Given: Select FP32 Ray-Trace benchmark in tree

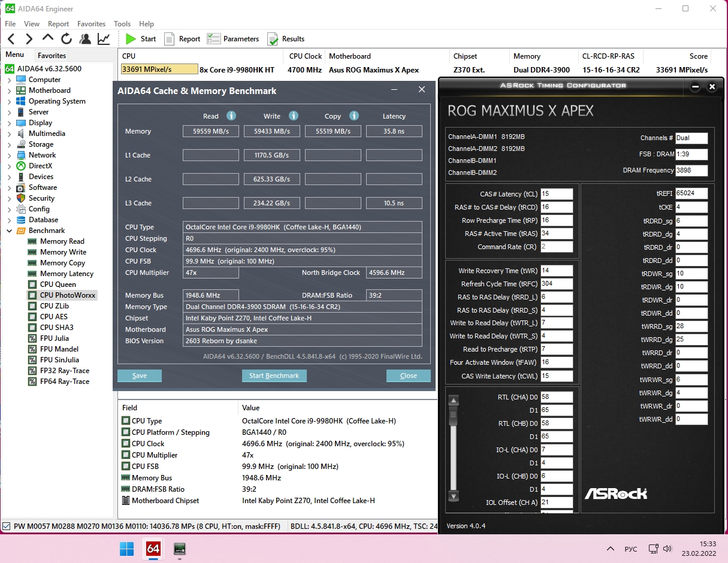Looking at the screenshot, I should (x=64, y=371).
